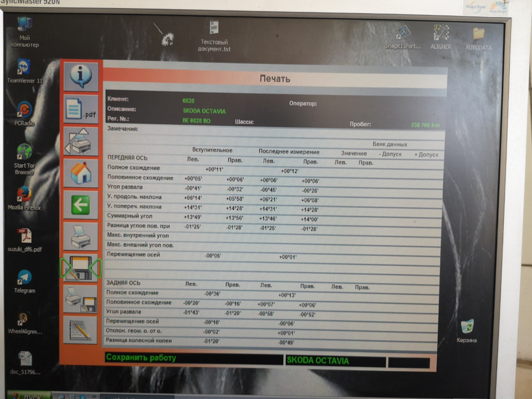Click the Шасси field label
This screenshot has width=532, height=399.
click(x=244, y=122)
